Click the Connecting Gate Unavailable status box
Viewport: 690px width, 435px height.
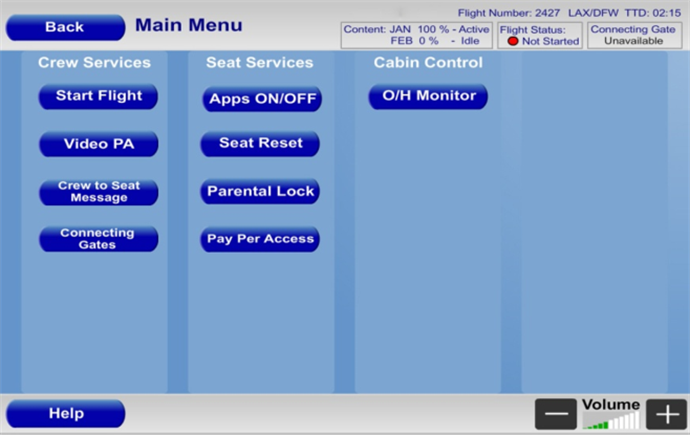click(633, 35)
